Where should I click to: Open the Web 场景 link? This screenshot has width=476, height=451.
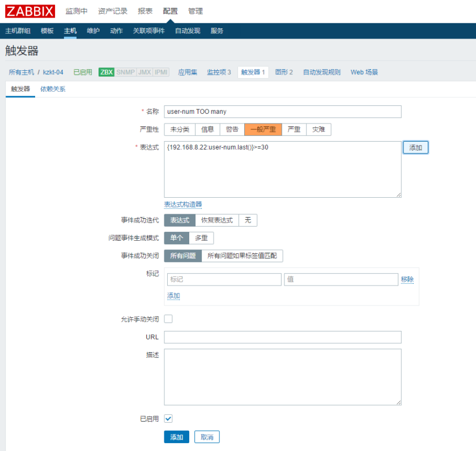[x=364, y=72]
